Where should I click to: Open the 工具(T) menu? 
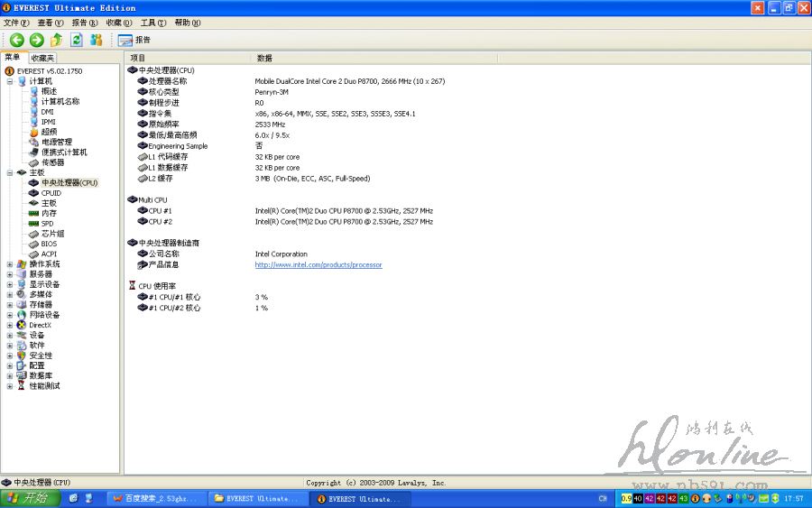[153, 23]
